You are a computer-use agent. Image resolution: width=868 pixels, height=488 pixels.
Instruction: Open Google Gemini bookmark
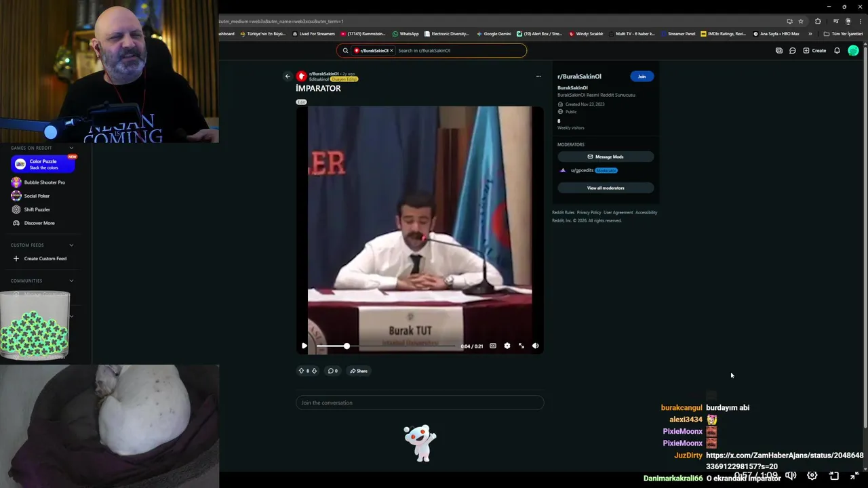(x=494, y=33)
